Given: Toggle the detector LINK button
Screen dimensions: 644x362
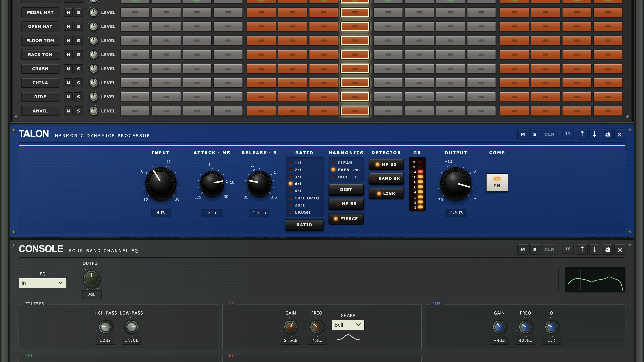Looking at the screenshot, I should 386,194.
